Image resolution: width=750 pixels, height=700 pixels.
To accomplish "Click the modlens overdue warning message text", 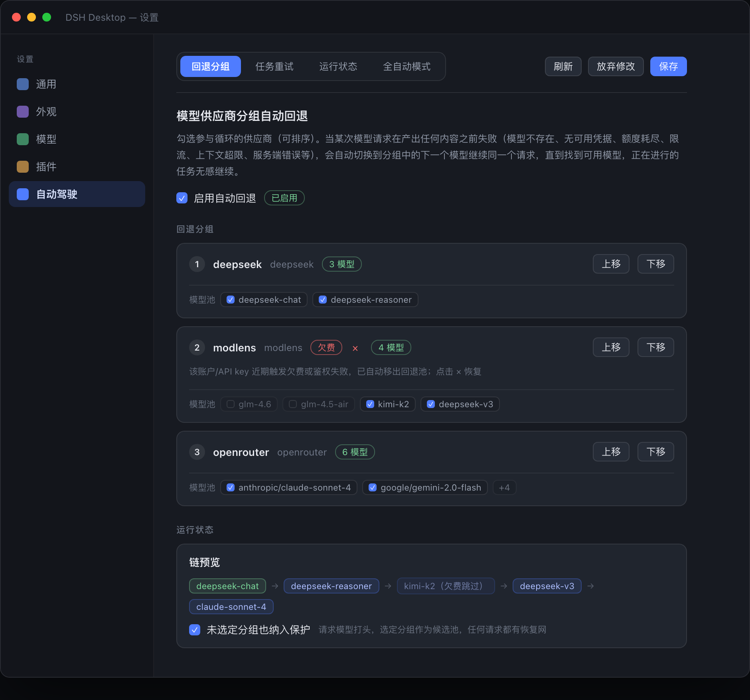I will point(335,372).
